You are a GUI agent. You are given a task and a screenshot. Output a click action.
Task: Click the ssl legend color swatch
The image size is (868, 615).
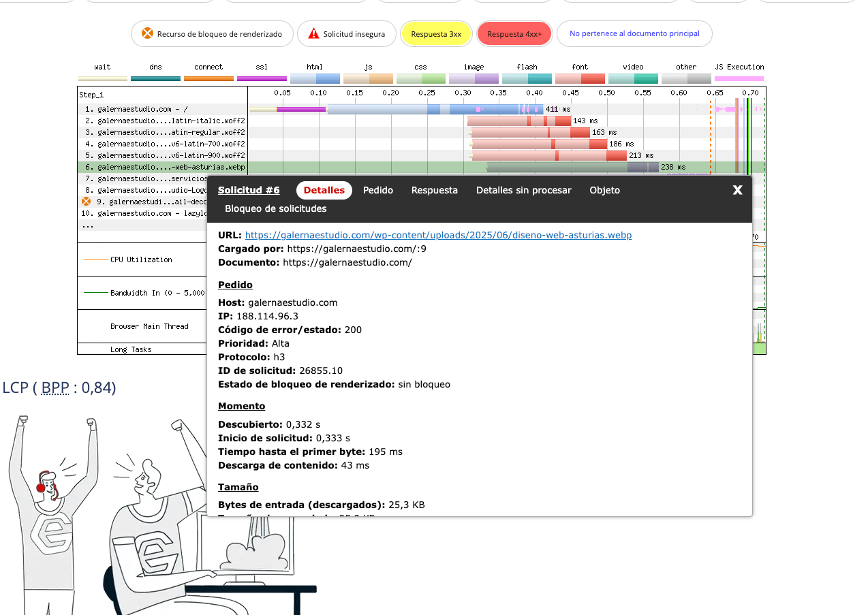[262, 78]
